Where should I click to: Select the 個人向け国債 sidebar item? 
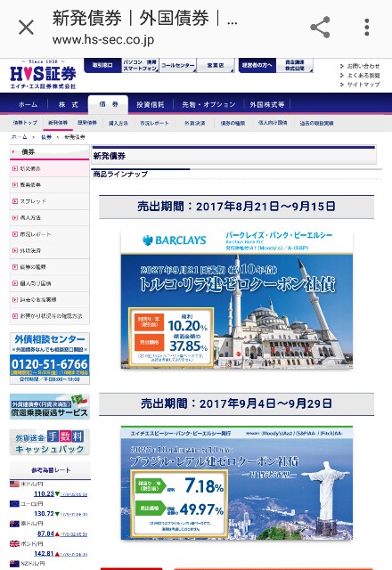[x=50, y=283]
